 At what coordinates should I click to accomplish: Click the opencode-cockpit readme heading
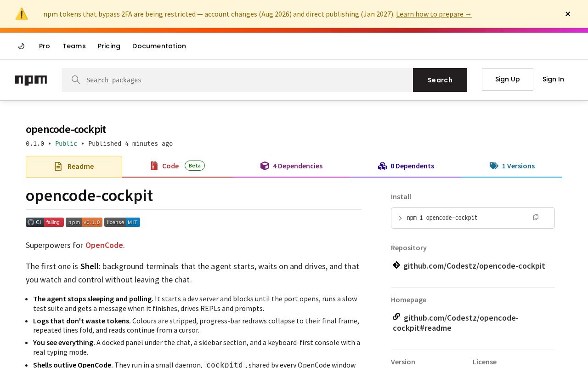pos(90,195)
